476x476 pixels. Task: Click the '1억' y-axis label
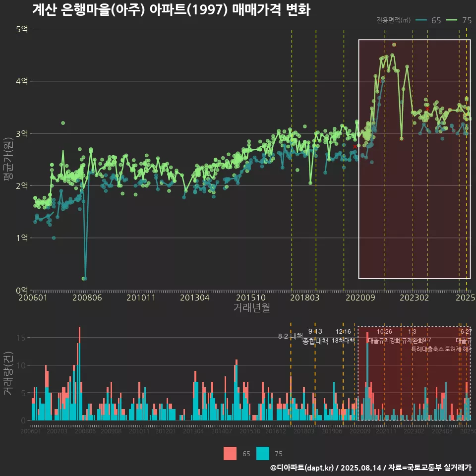click(22, 238)
